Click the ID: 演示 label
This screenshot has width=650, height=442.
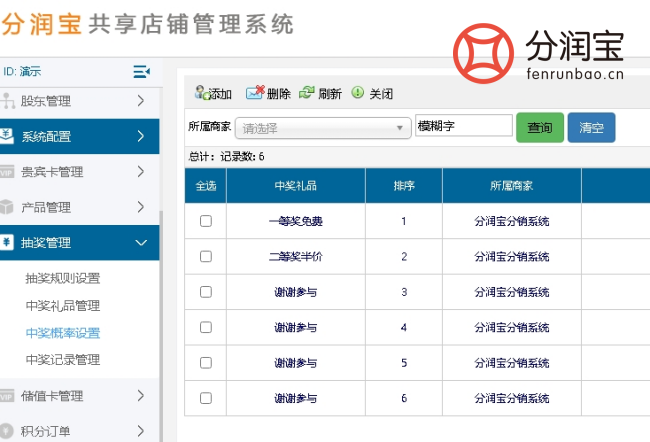tap(22, 71)
